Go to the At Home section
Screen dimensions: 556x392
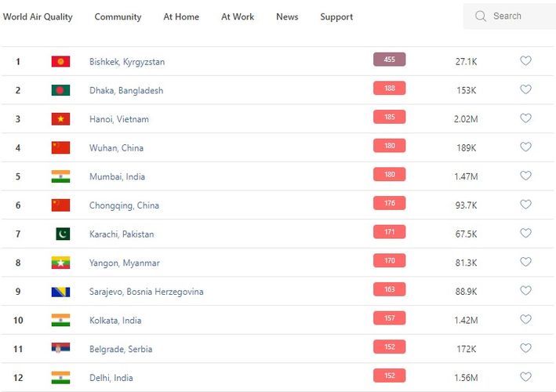pyautogui.click(x=181, y=16)
